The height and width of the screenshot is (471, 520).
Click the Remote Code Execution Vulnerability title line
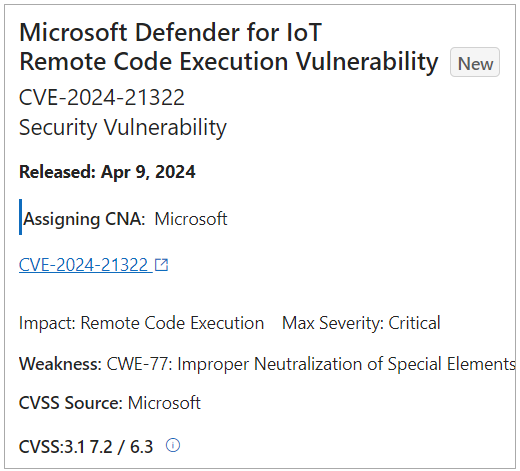pos(229,62)
